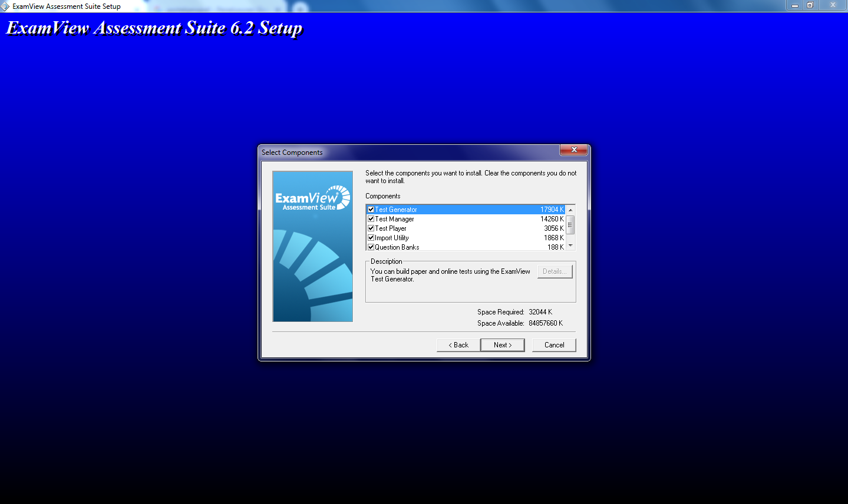The height and width of the screenshot is (504, 848).
Task: Toggle the Test Player checkbox
Action: coord(371,228)
